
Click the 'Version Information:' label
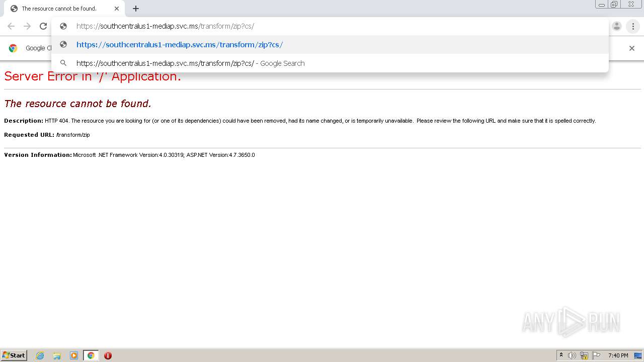coord(38,155)
